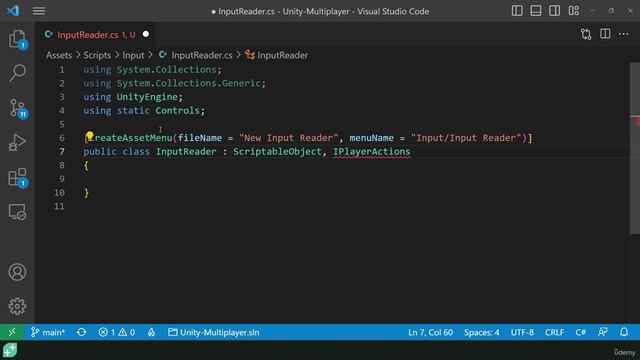The image size is (640, 360).
Task: Click the using static Controls line
Action: 144,111
